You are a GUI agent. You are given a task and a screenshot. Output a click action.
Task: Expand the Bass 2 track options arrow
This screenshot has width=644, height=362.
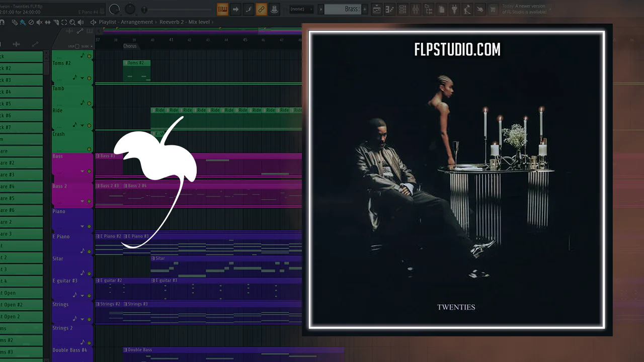pyautogui.click(x=83, y=201)
